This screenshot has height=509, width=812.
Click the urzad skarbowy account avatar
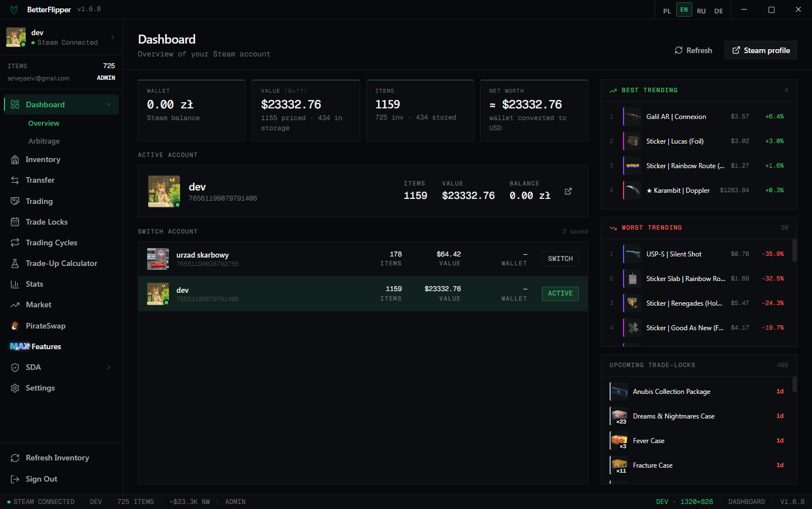click(158, 259)
